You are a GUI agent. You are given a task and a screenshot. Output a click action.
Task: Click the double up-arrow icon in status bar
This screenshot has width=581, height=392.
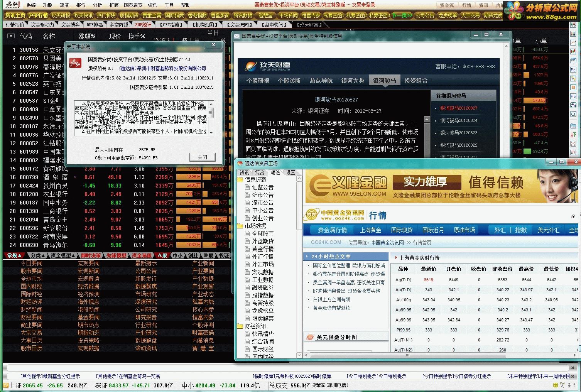point(569,385)
